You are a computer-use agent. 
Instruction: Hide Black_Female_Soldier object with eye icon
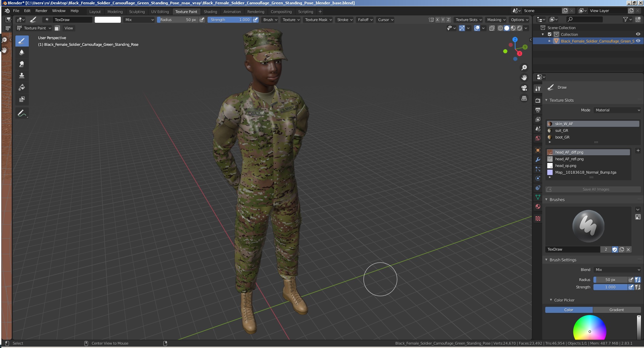pos(638,41)
